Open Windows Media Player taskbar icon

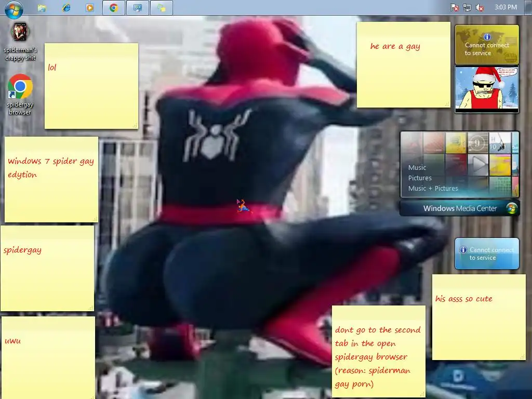[x=90, y=8]
